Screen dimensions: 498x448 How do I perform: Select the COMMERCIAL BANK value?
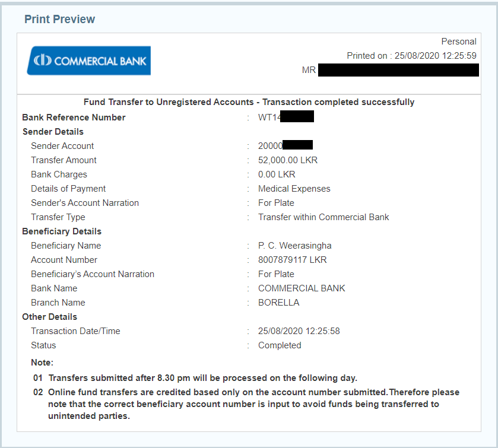(302, 288)
